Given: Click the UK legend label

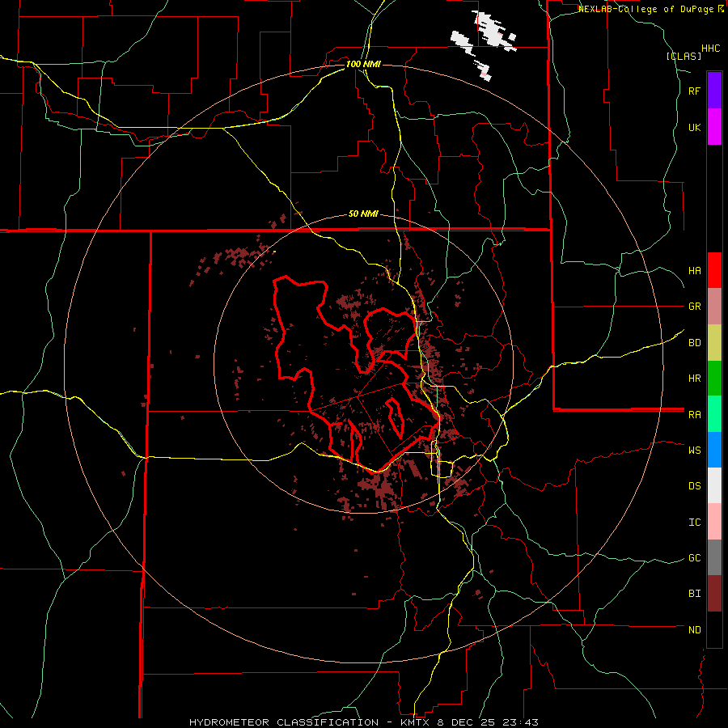Looking at the screenshot, I should click(x=694, y=127).
